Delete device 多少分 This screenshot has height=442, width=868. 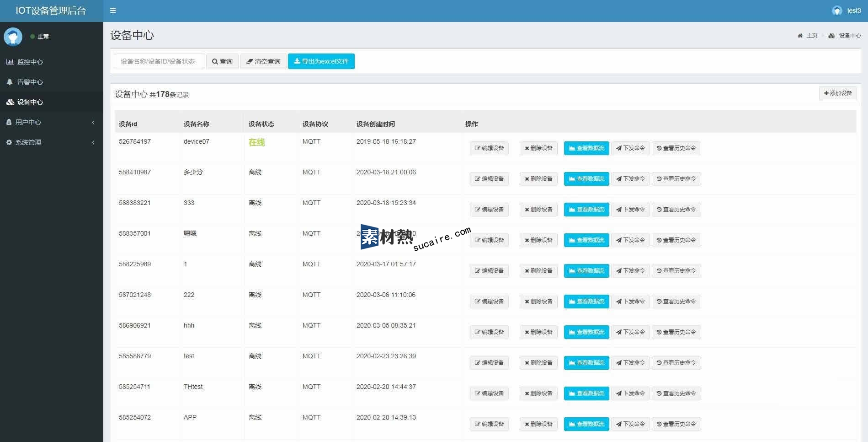point(538,179)
